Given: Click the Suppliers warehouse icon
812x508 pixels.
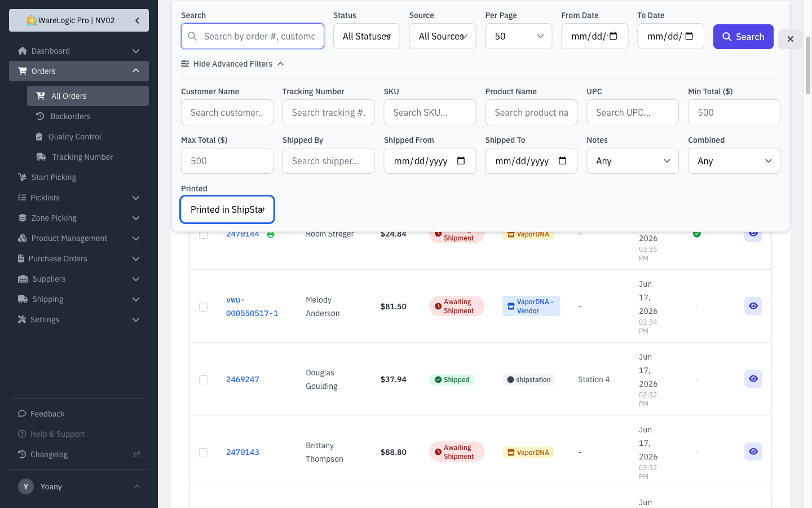Looking at the screenshot, I should 23,279.
